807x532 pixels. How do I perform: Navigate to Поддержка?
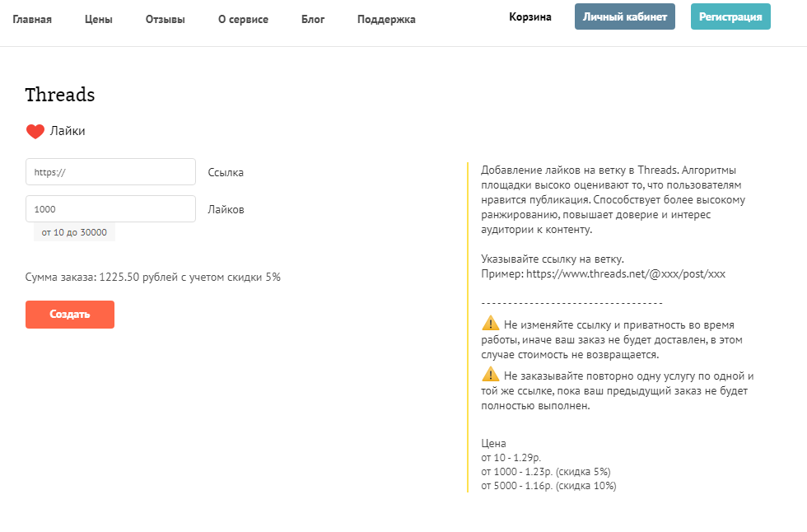[x=386, y=20]
